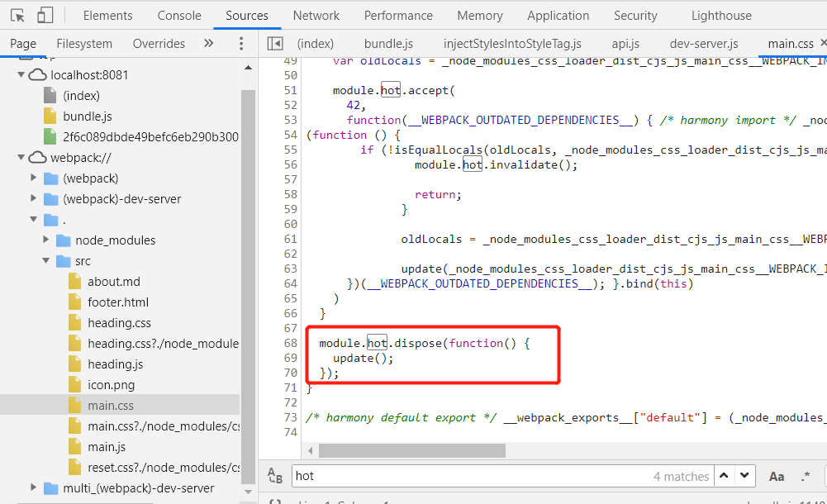The image size is (827, 504).
Task: Click the file tree scrollbar down arrow
Action: click(x=249, y=492)
